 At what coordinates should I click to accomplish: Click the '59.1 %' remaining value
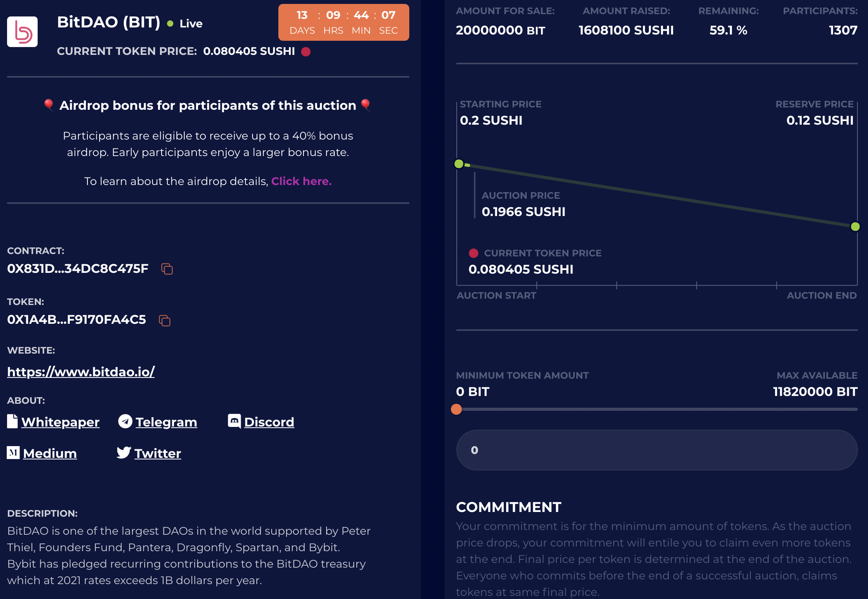click(728, 30)
